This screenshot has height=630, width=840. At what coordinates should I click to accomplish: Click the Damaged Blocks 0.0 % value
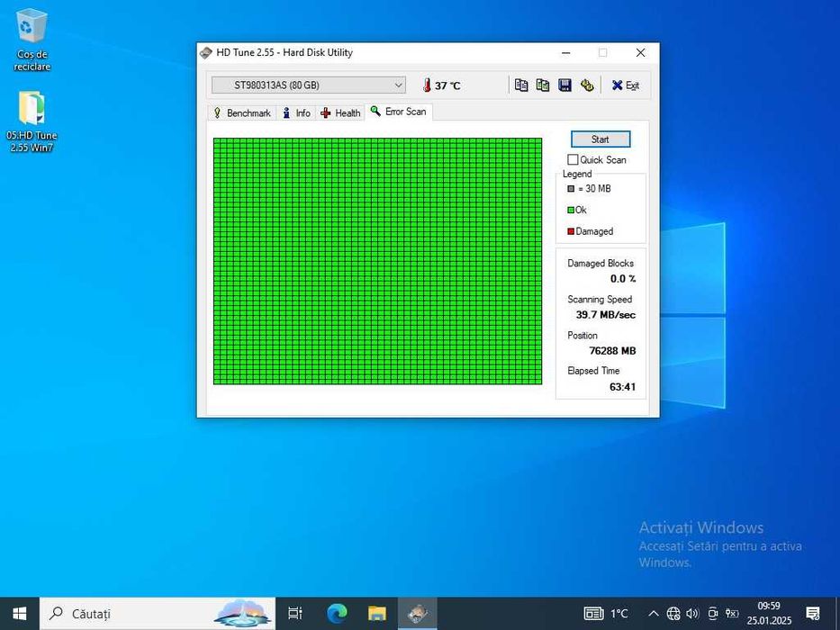tap(622, 279)
